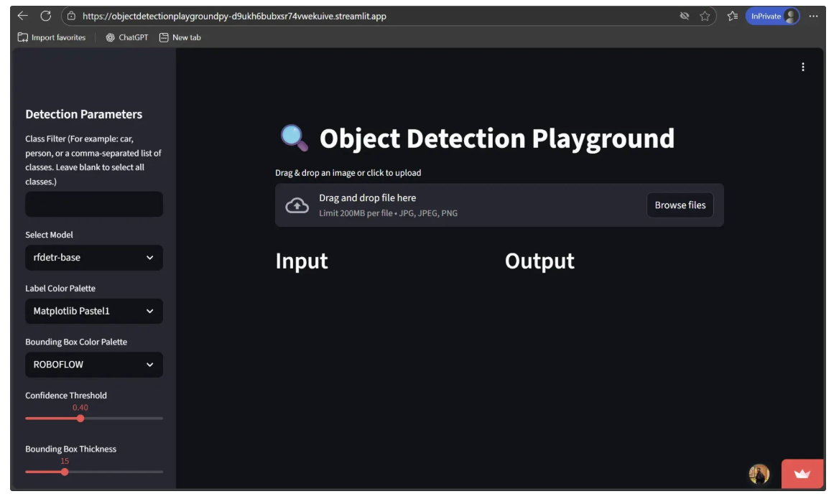
Task: Click the red Streamlit crown badge
Action: 802,474
